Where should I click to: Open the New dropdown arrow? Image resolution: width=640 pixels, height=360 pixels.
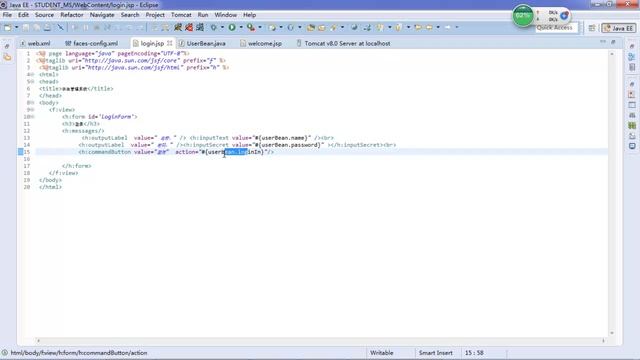[x=17, y=27]
